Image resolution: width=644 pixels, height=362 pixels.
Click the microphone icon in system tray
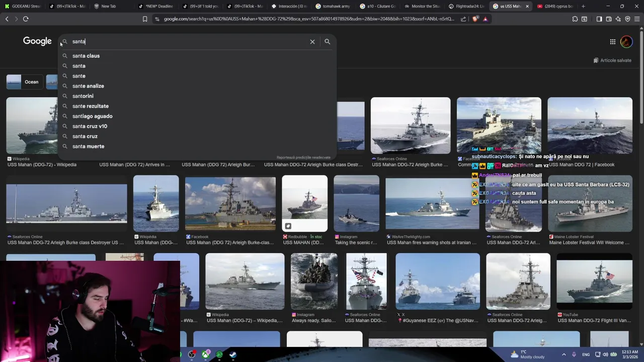click(574, 354)
